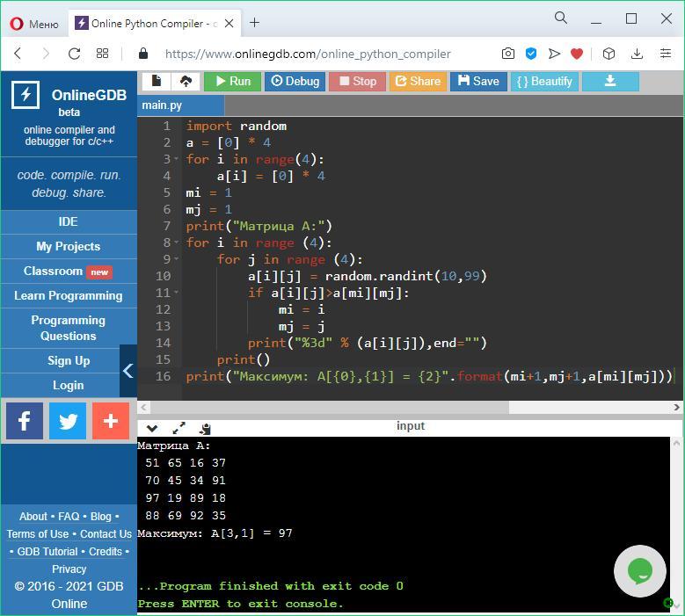The image size is (685, 616).
Task: Share page on Facebook icon
Action: 25,421
